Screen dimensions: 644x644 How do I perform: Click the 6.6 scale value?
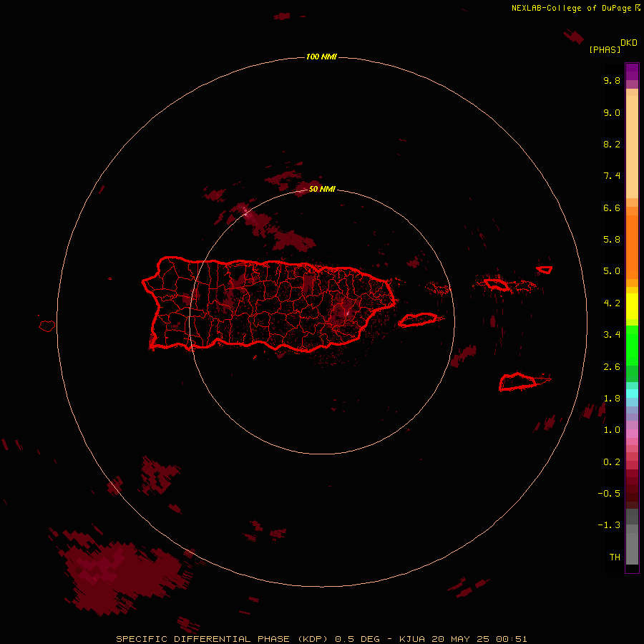(x=612, y=208)
